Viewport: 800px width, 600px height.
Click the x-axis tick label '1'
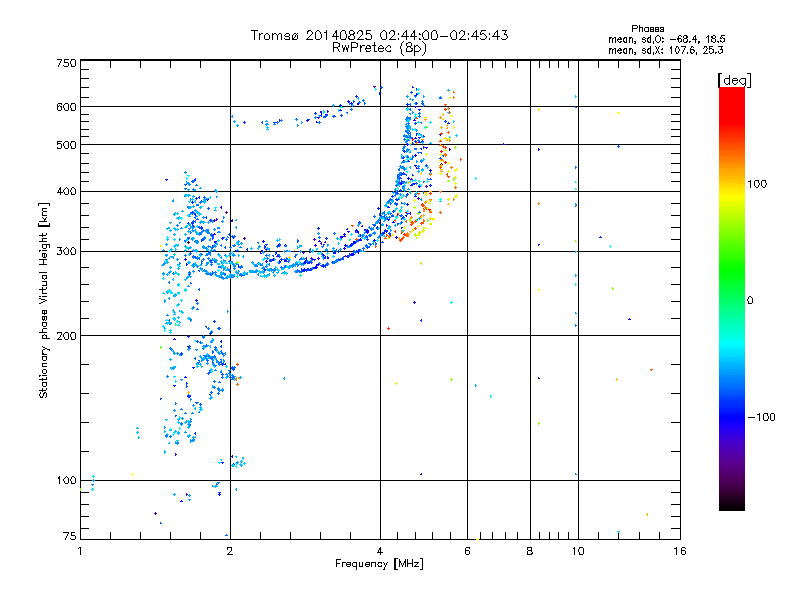tap(80, 551)
